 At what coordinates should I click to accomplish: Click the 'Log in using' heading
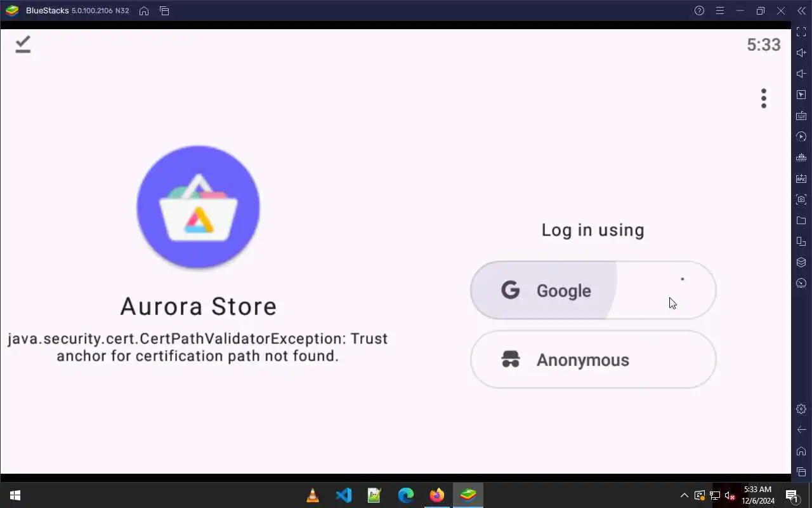[x=593, y=230]
